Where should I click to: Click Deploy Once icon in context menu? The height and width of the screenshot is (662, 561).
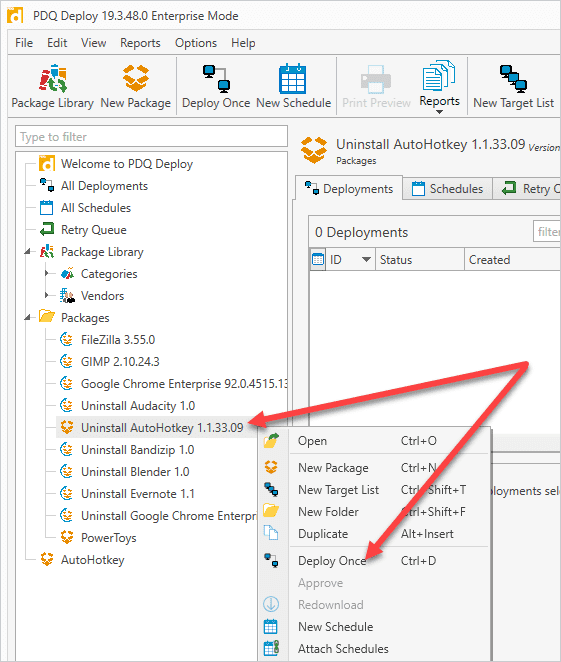point(271,560)
